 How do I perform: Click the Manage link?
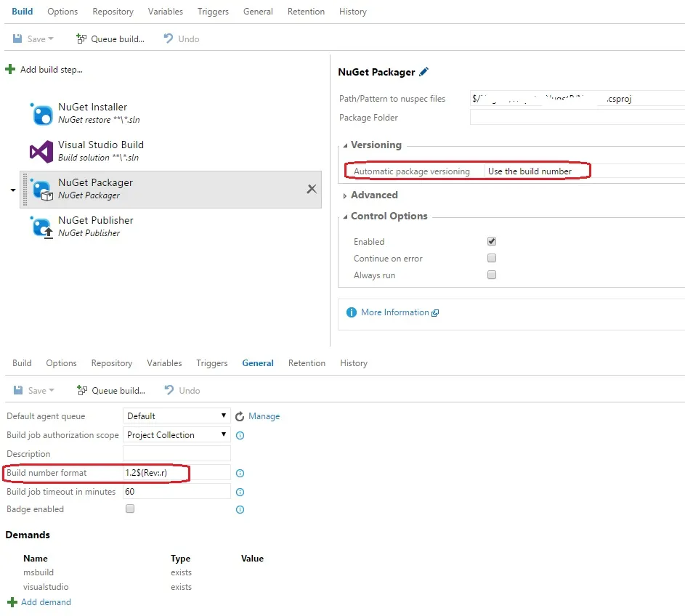coord(264,416)
